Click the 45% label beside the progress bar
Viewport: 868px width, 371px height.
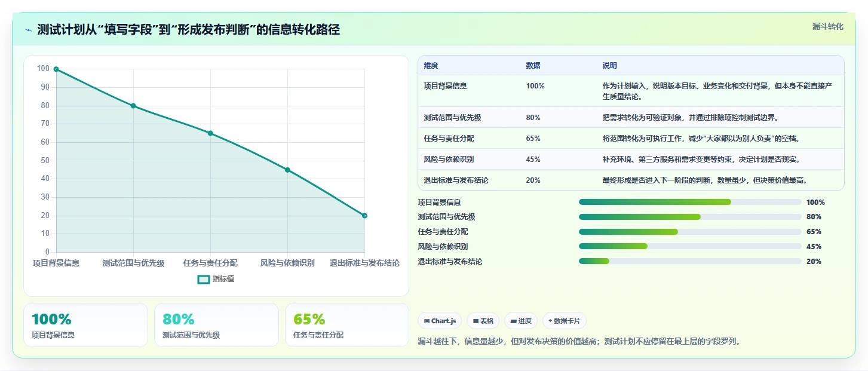814,247
